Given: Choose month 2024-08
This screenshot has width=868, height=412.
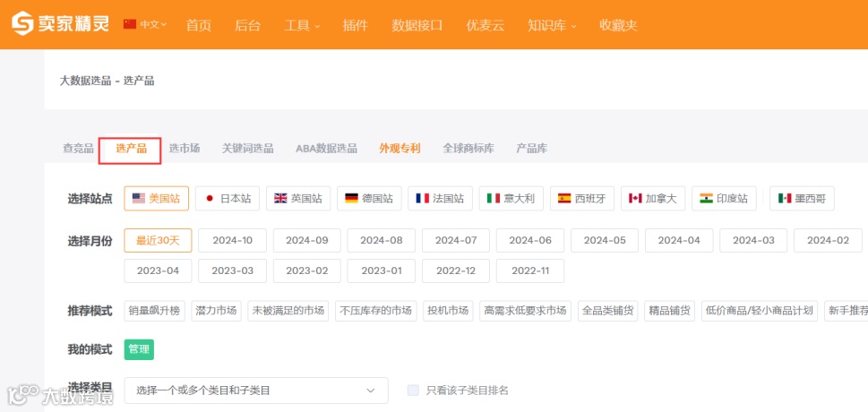Looking at the screenshot, I should (381, 240).
